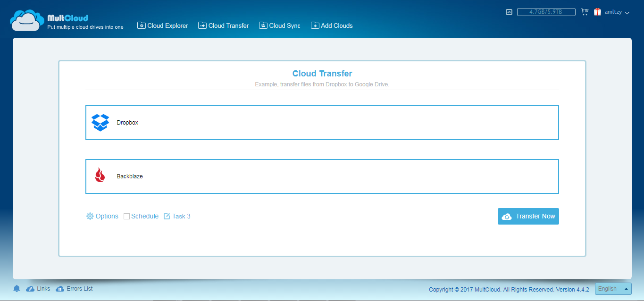Click the 4.7GB/5.9TB traffic usage bar
Viewport: 644px width, 301px height.
[546, 12]
